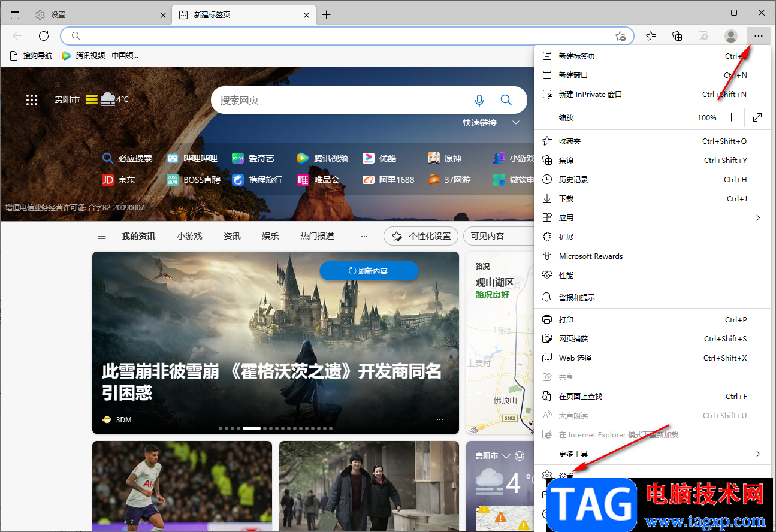Viewport: 776px width, 532px height.
Task: Open 腾讯视频 quick link tile
Action: click(322, 158)
